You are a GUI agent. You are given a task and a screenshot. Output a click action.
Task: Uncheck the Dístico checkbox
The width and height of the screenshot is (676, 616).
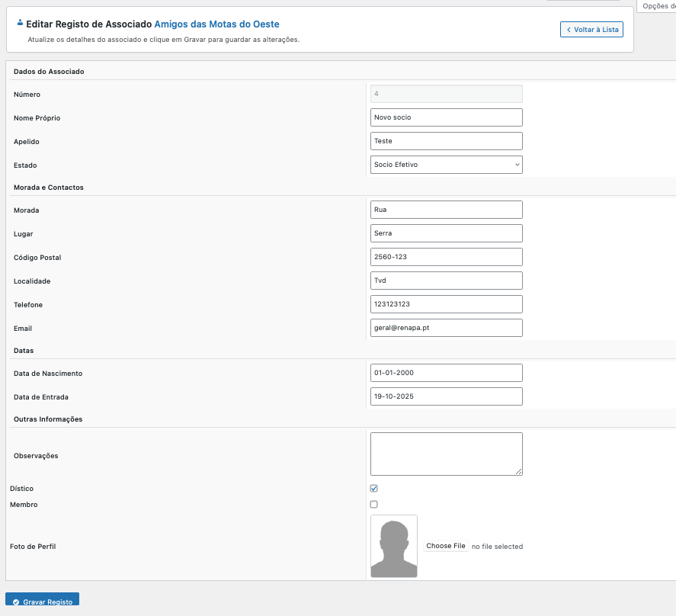tap(373, 489)
